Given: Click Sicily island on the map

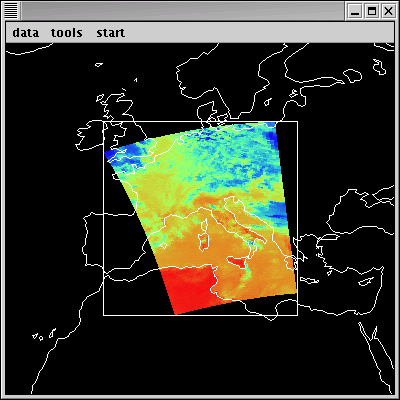Looking at the screenshot, I should point(238,262).
